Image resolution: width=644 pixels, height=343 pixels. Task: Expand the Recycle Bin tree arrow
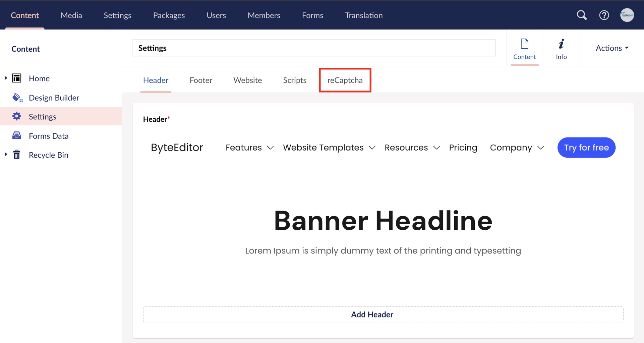tap(6, 155)
